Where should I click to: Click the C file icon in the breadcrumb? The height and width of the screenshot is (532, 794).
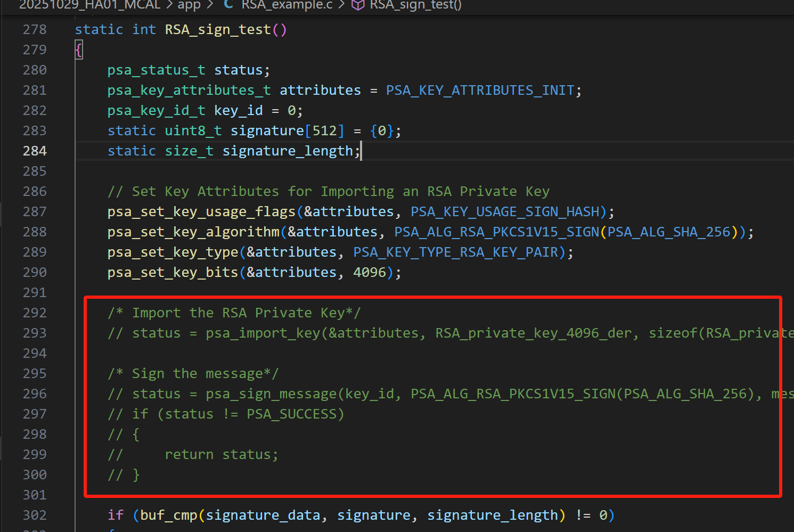click(x=228, y=5)
